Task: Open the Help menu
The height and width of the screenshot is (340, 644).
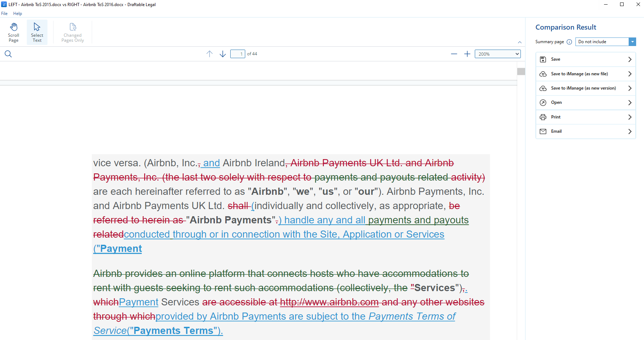Action: tap(17, 14)
